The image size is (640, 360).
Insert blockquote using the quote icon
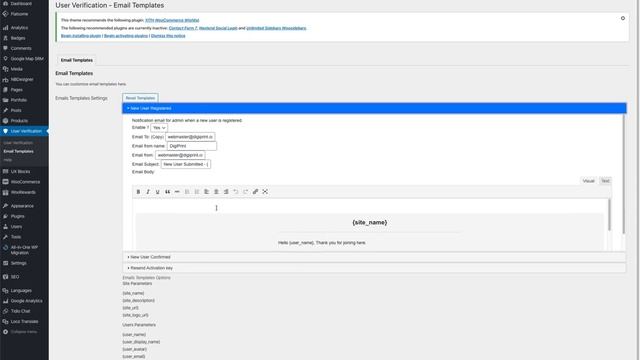coord(167,191)
